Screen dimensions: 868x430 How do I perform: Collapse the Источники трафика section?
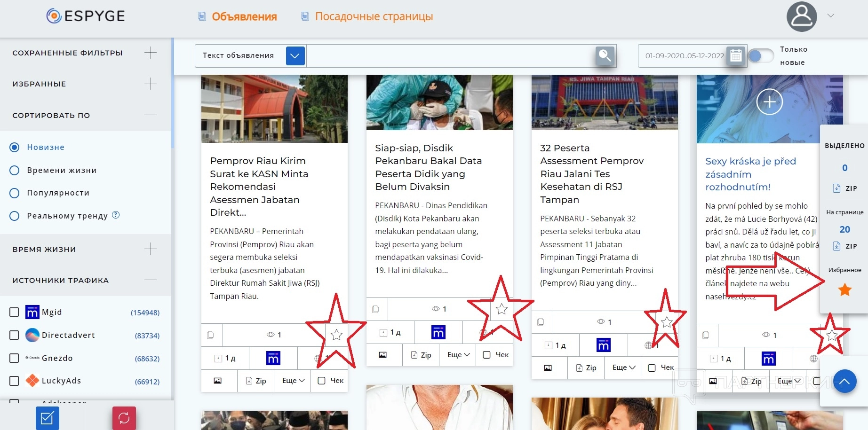(x=151, y=280)
